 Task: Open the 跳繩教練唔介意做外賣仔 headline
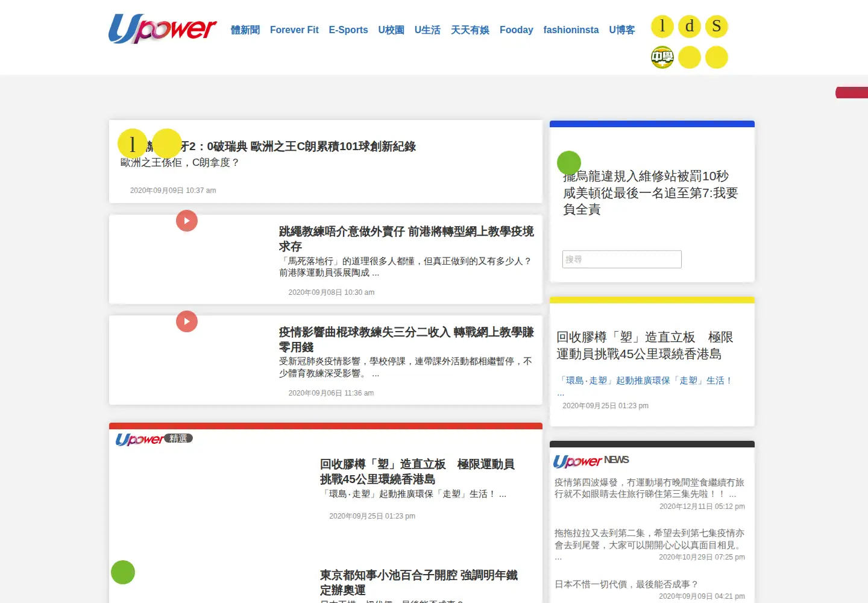[406, 239]
